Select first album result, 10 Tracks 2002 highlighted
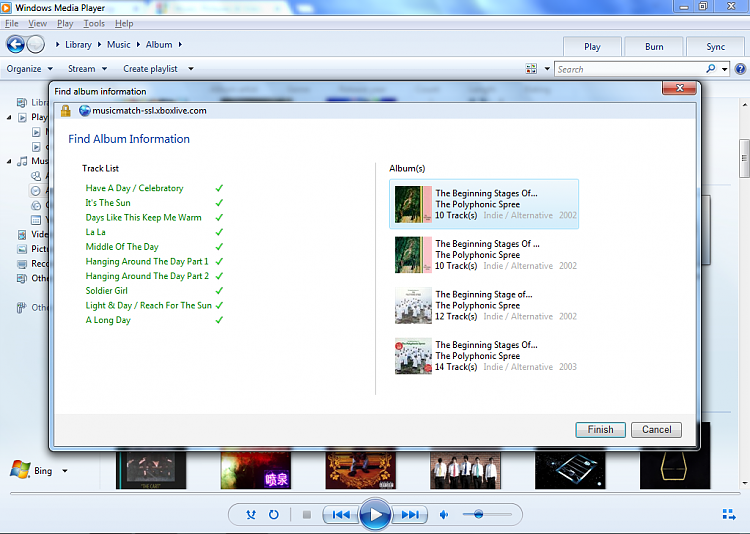 [484, 204]
